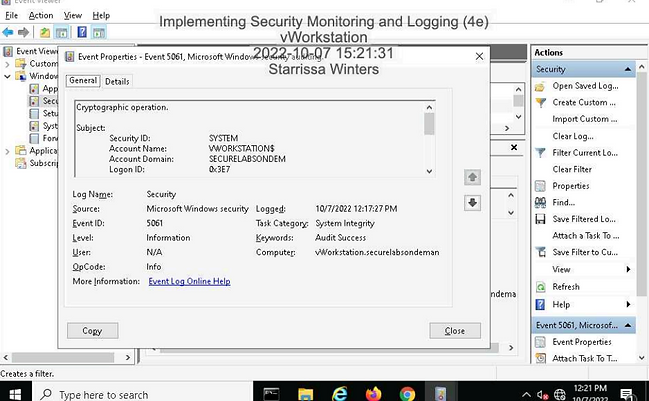Toggle the action pane toolbar icon

[x=99, y=32]
